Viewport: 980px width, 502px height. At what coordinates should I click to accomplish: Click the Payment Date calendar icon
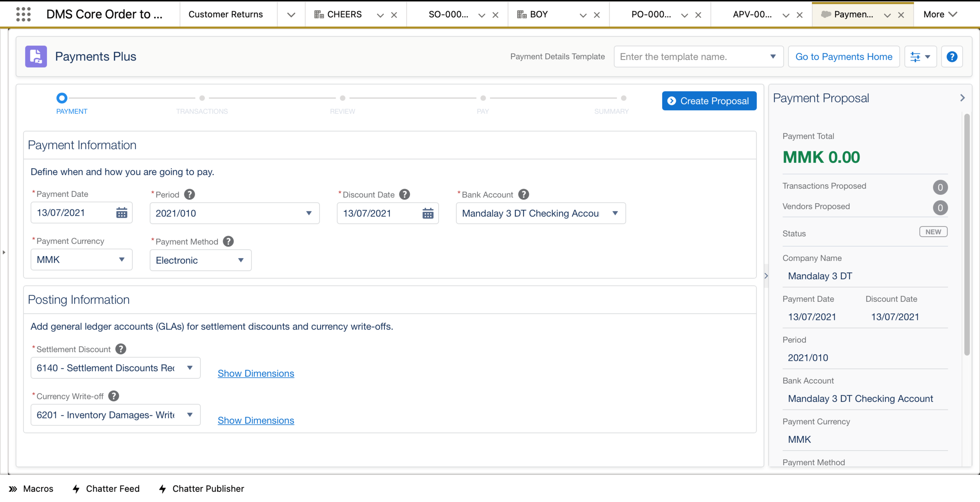122,213
